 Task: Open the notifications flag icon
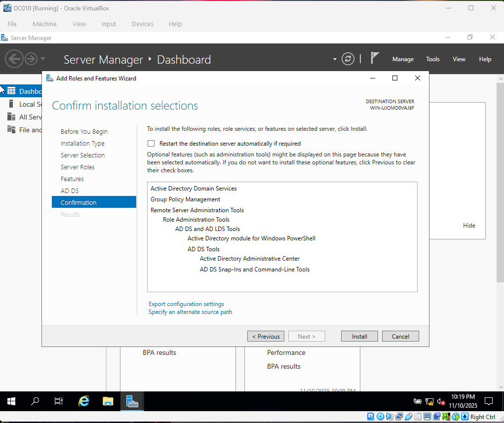pos(375,58)
